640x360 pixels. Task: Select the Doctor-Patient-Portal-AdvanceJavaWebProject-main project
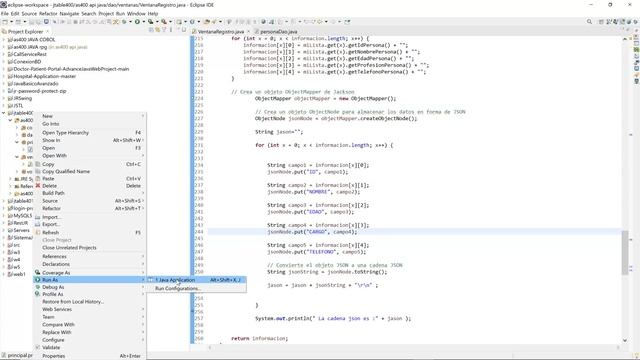71,69
